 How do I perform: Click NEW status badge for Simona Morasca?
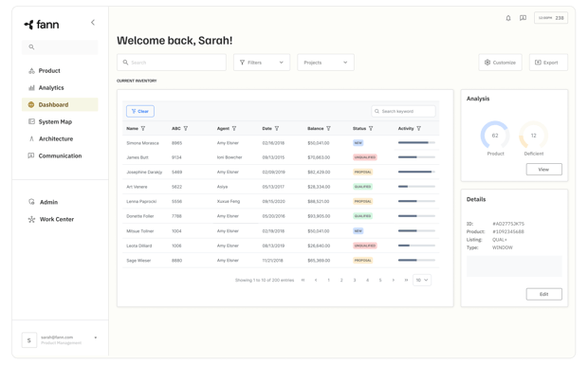358,143
